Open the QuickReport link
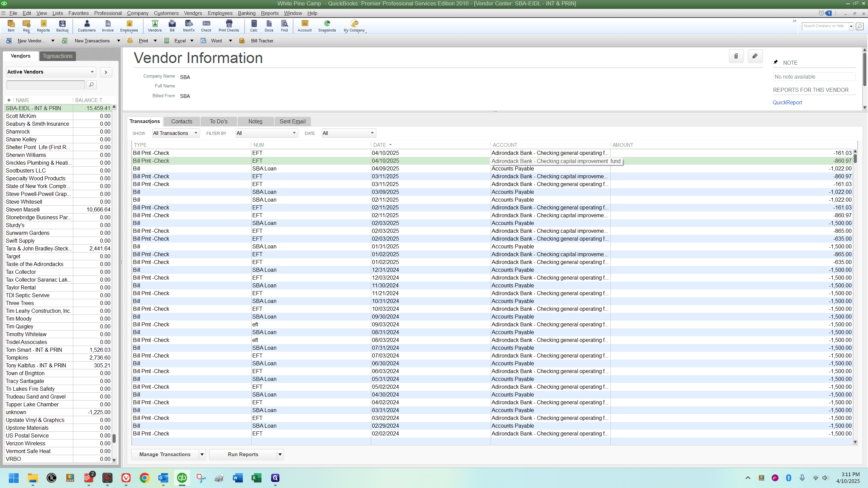 pos(787,102)
